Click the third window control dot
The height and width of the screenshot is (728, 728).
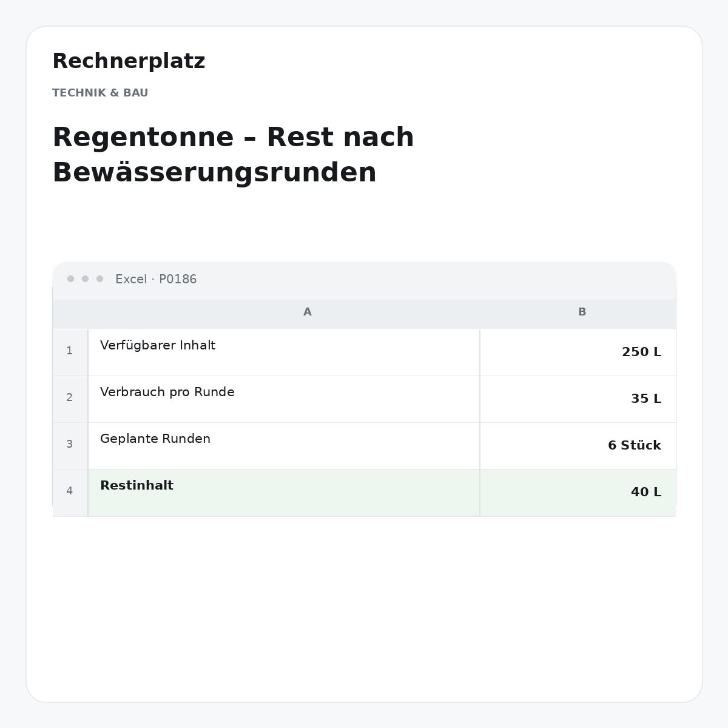[99, 279]
